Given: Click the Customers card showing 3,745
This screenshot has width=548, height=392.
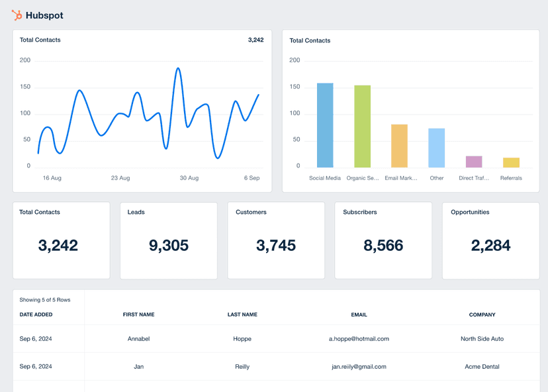Looking at the screenshot, I should [x=276, y=240].
